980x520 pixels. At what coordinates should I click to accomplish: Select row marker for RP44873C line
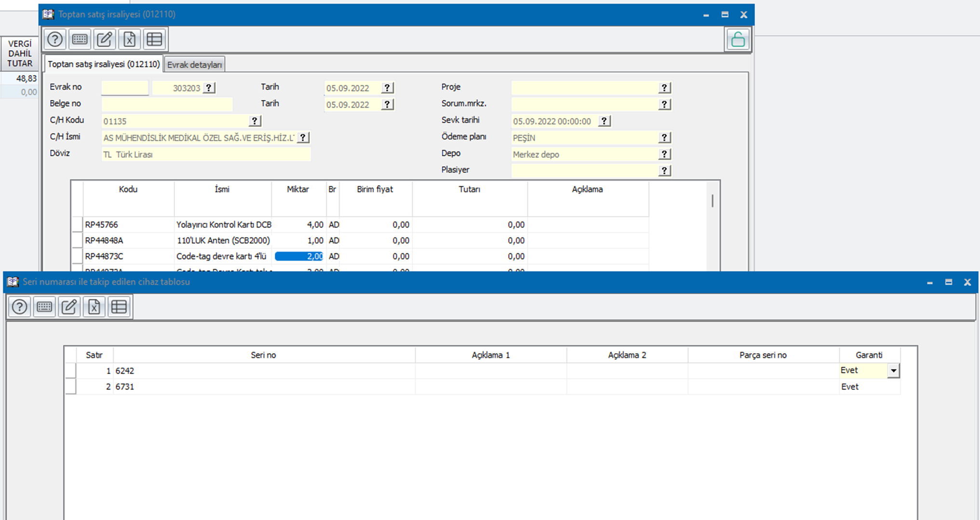(x=77, y=257)
